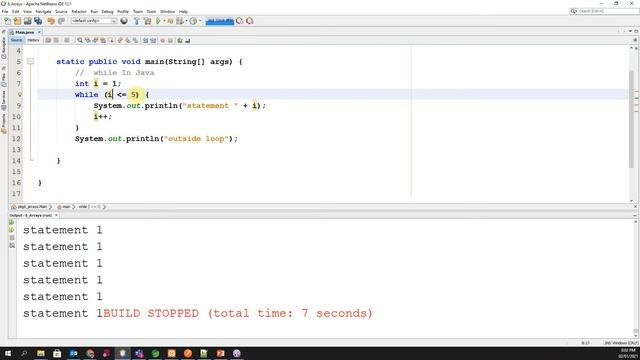Screen dimensions: 640x360
Task: Click the Start Macro Recording red icon
Action: tap(162, 40)
